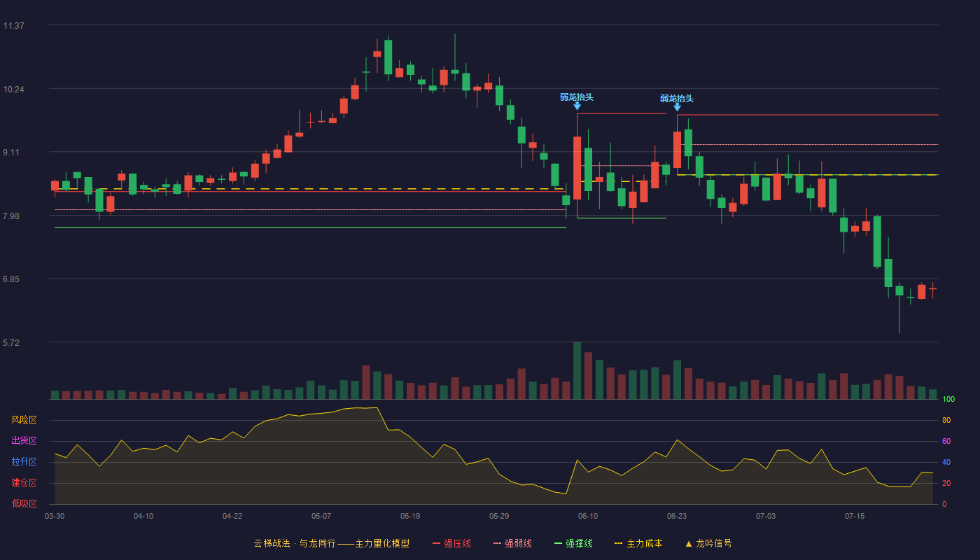
Task: Click the 40 indicator scale value
Action: click(946, 463)
